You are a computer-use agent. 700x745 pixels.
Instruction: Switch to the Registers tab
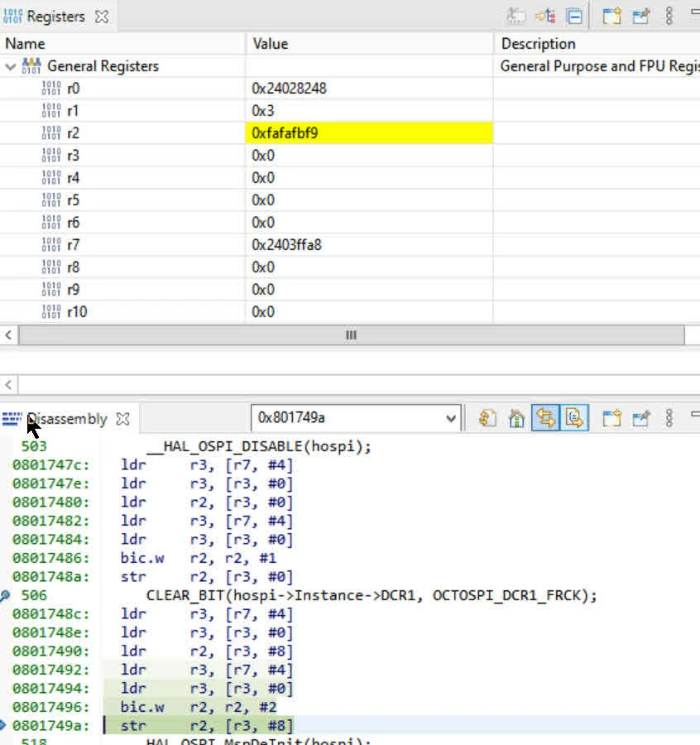pos(56,17)
